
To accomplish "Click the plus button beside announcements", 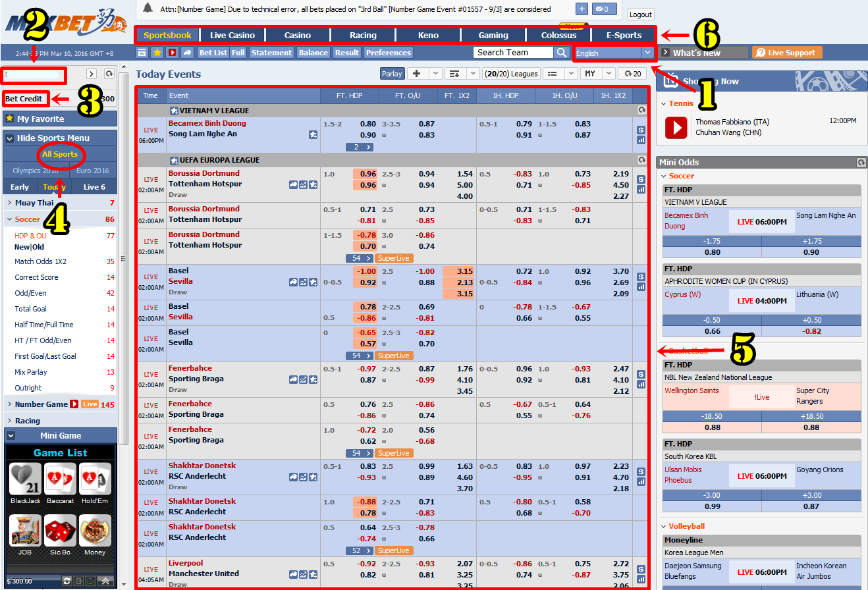I will (582, 9).
